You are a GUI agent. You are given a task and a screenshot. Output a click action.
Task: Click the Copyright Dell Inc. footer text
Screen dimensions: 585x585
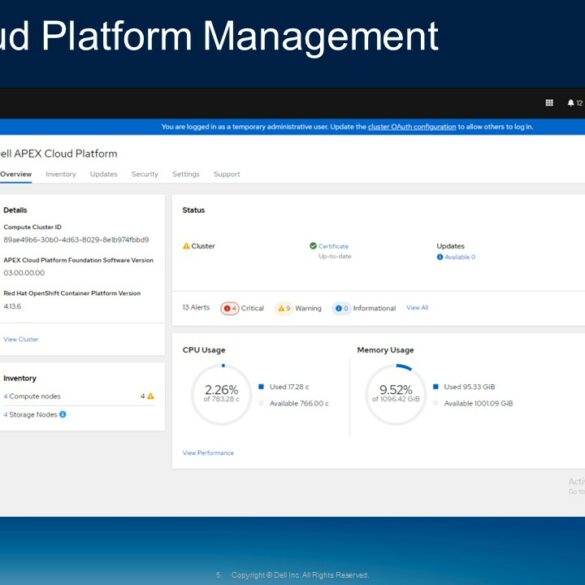click(x=299, y=575)
